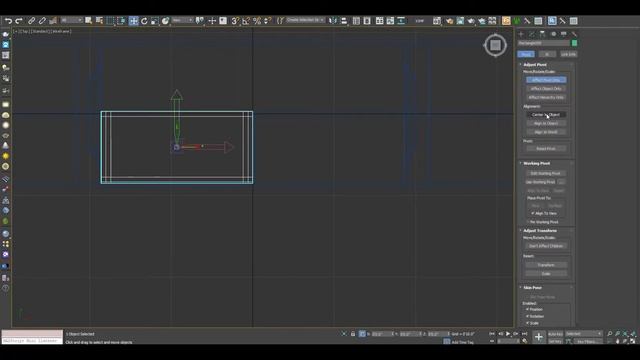Image resolution: width=640 pixels, height=360 pixels.
Task: Open the Create command panel tab
Action: coord(521,34)
